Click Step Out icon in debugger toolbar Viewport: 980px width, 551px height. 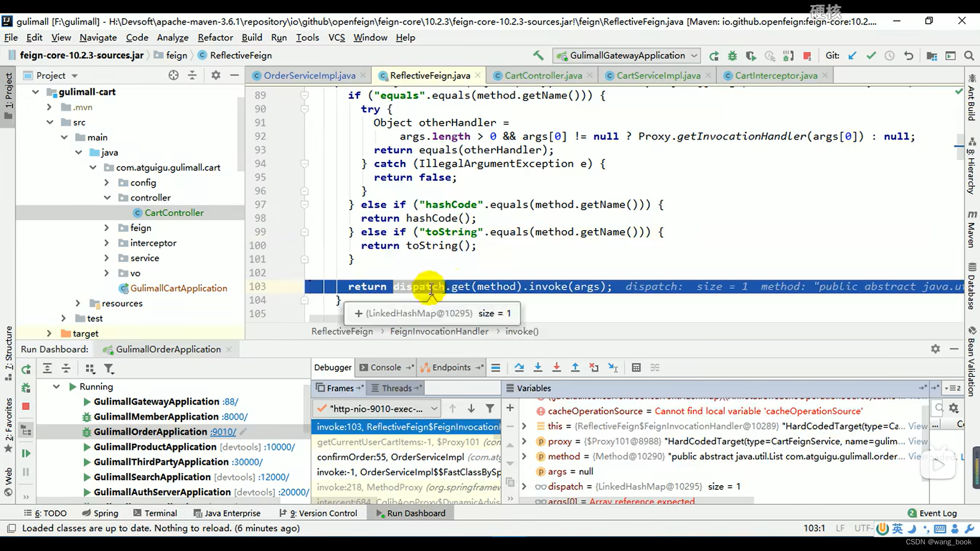coord(575,367)
